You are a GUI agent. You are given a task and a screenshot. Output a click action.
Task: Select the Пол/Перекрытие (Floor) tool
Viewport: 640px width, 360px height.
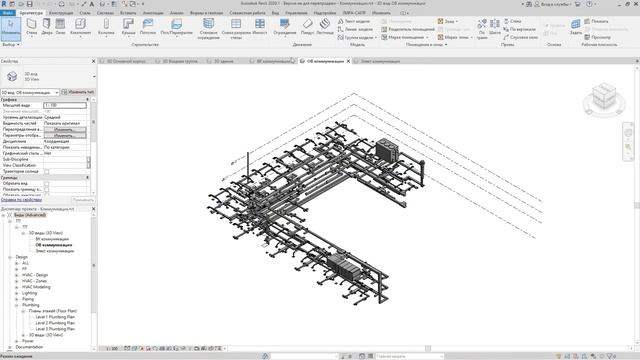point(176,27)
